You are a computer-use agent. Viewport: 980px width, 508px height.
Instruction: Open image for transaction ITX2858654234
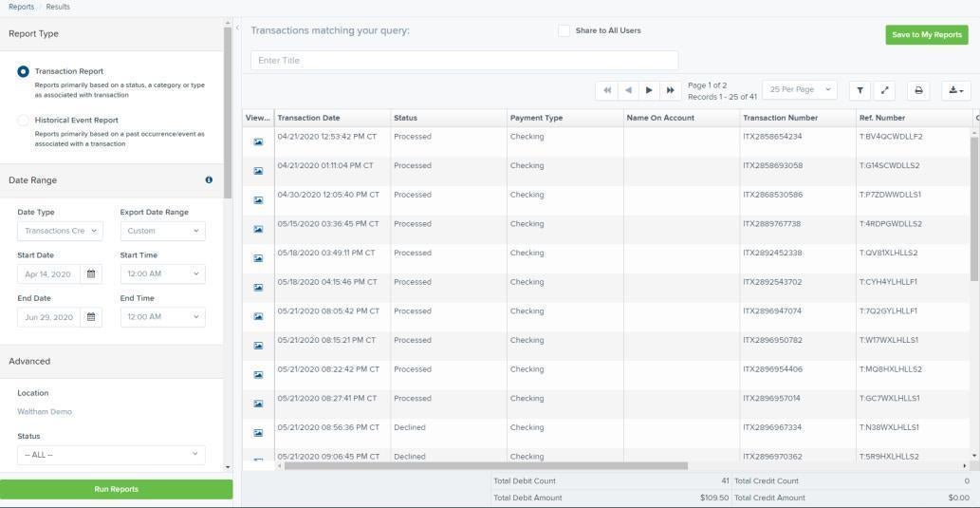[258, 142]
